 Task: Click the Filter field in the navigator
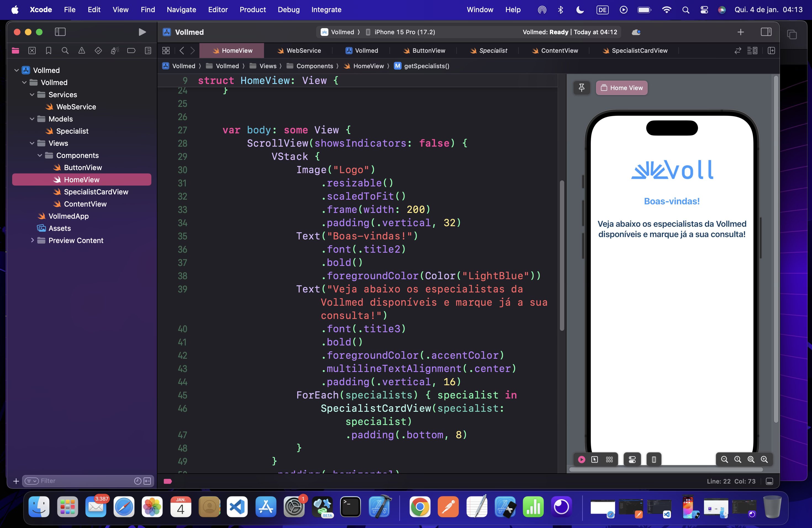pyautogui.click(x=85, y=481)
